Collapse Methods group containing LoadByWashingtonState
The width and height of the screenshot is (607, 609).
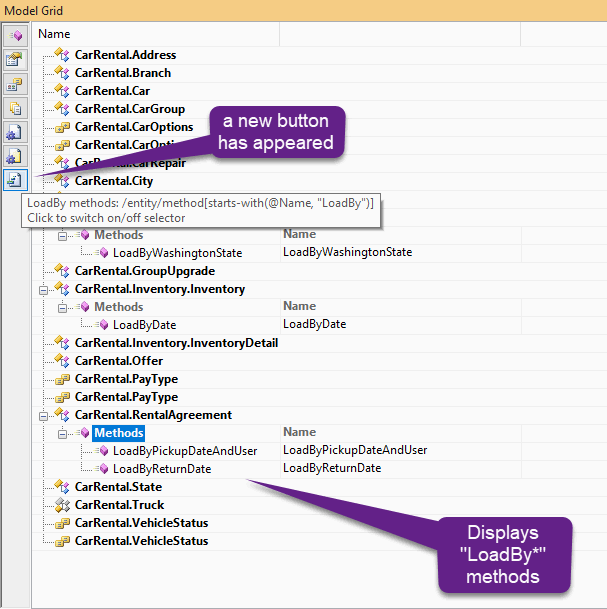[62, 235]
